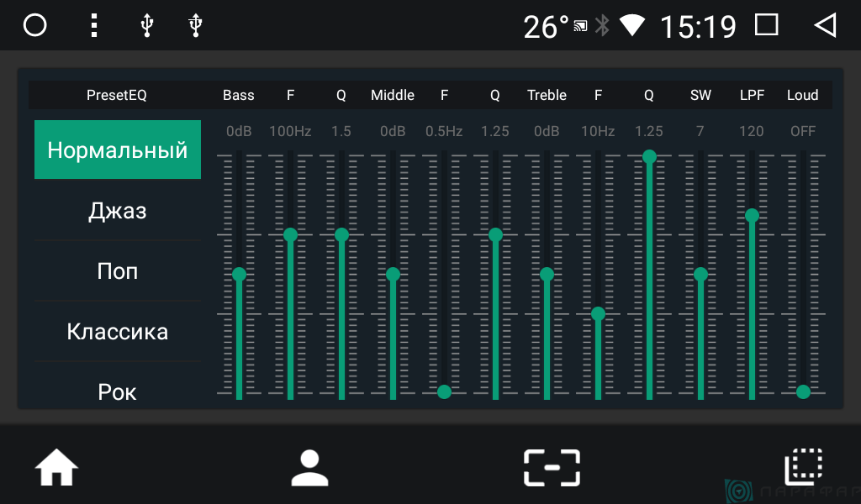This screenshot has height=504, width=861.
Task: Tap the screen capture frame icon
Action: point(552,468)
